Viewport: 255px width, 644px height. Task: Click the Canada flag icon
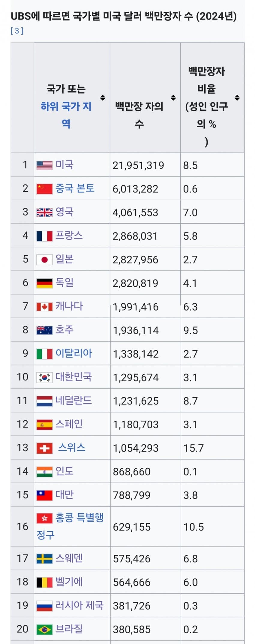(x=44, y=307)
